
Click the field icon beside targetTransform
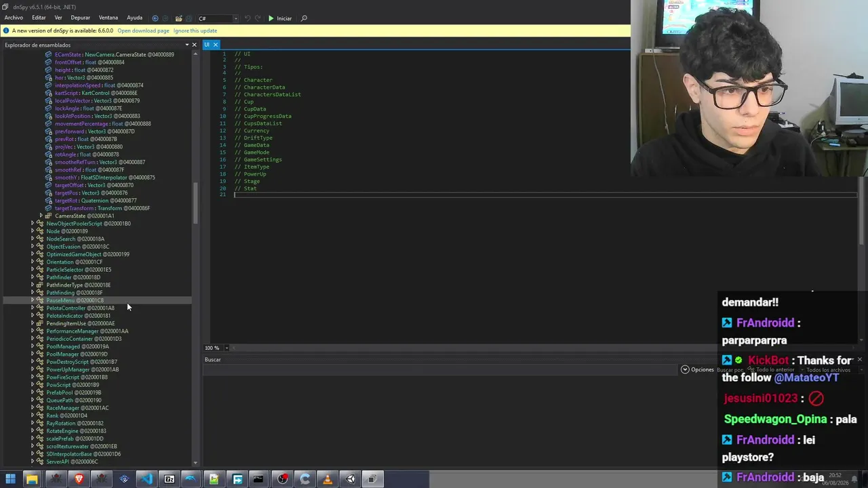pos(48,208)
